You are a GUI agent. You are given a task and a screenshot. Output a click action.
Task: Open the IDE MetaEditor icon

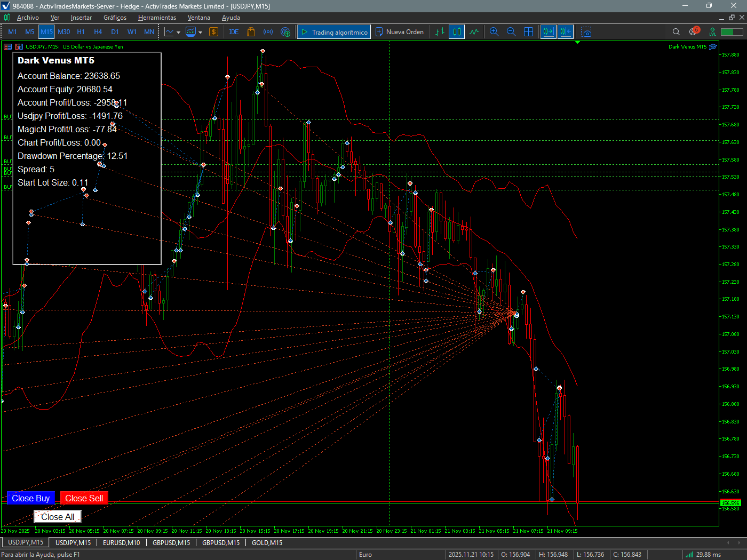234,32
